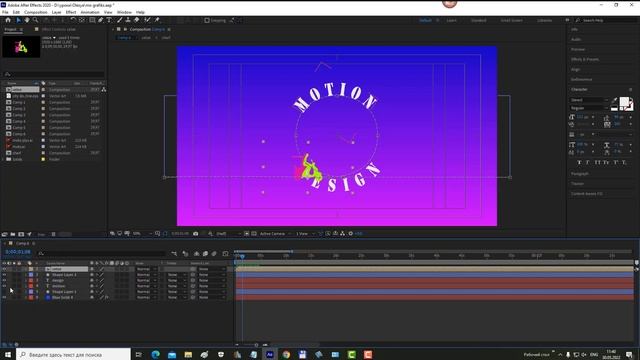
Task: Open the Active Camera dropdown
Action: click(276, 233)
